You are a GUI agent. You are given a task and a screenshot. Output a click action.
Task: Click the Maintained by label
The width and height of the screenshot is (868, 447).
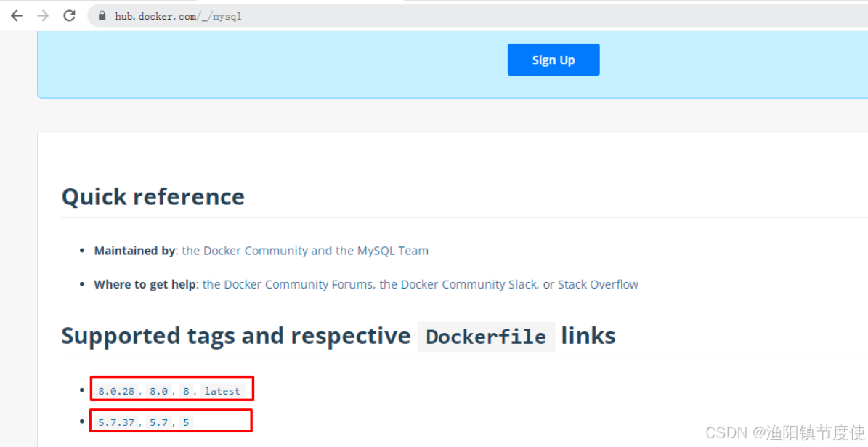(x=134, y=251)
